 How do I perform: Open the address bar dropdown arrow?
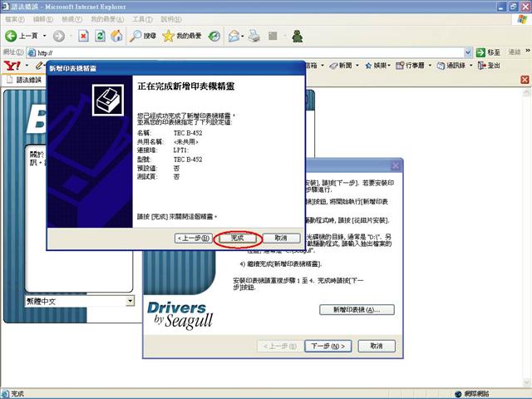click(x=468, y=52)
